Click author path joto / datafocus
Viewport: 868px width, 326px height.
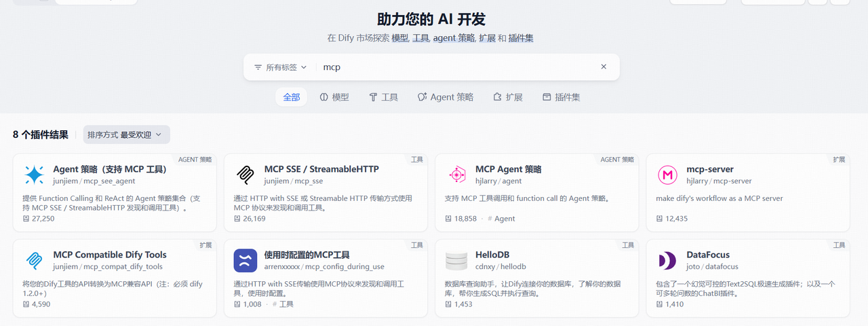click(x=713, y=267)
